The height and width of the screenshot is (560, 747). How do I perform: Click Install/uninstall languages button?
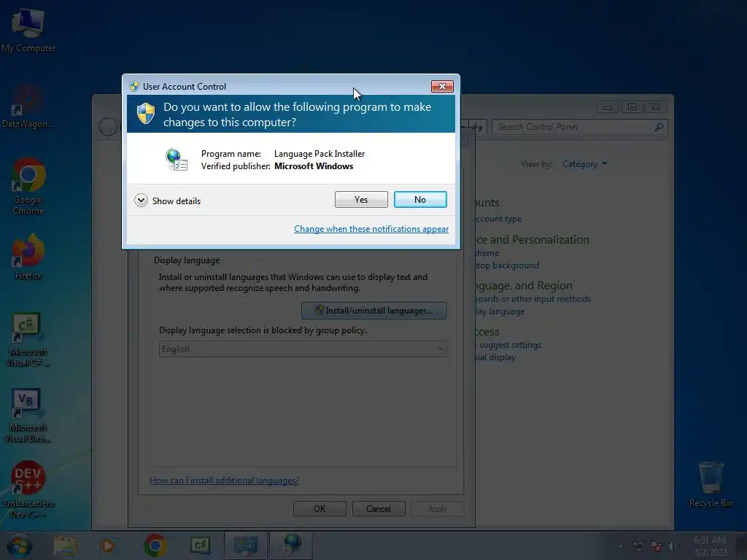pyautogui.click(x=374, y=311)
